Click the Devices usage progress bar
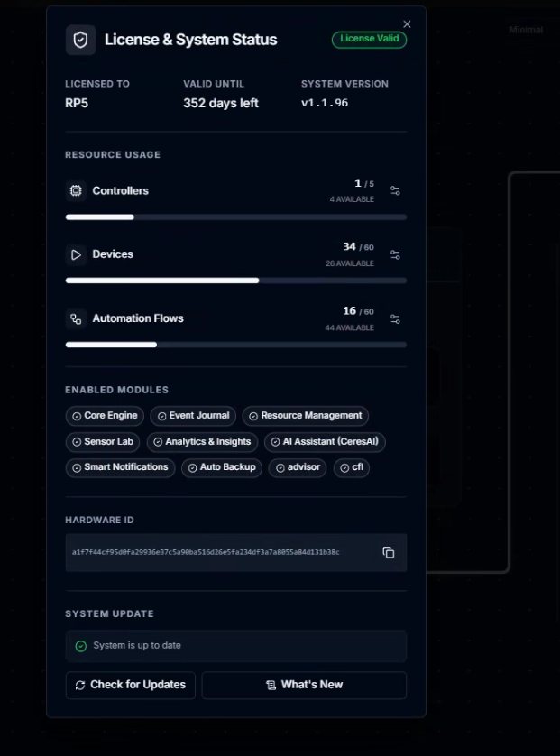This screenshot has width=560, height=756. tap(236, 281)
